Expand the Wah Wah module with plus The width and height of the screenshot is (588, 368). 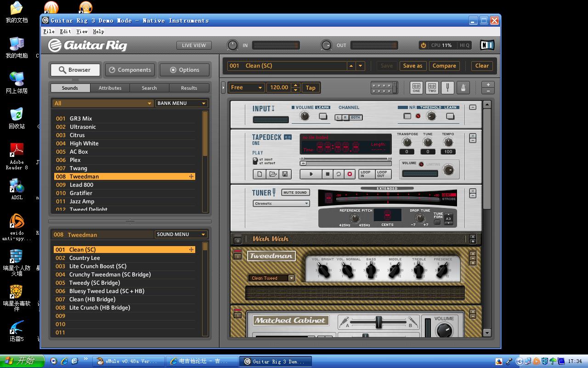click(473, 241)
